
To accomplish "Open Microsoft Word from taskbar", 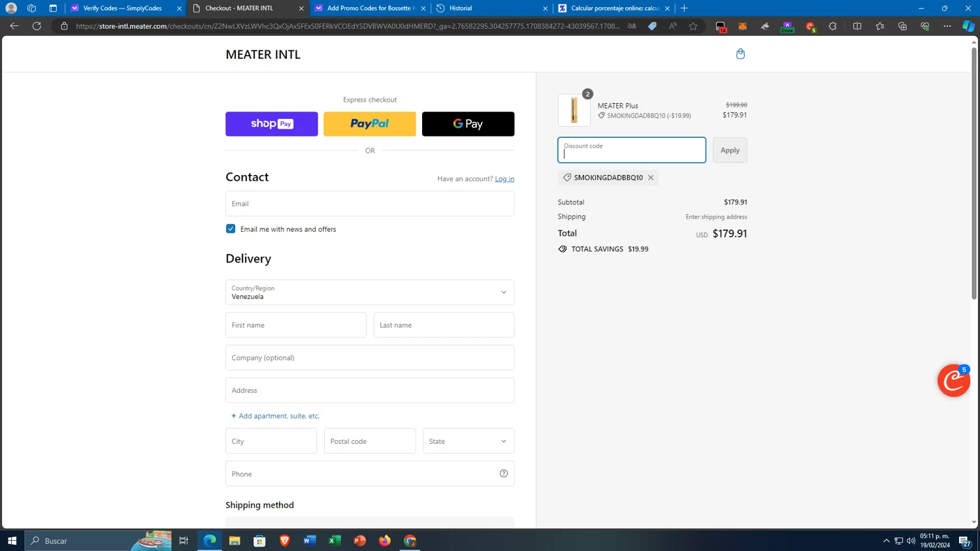I will click(x=310, y=541).
